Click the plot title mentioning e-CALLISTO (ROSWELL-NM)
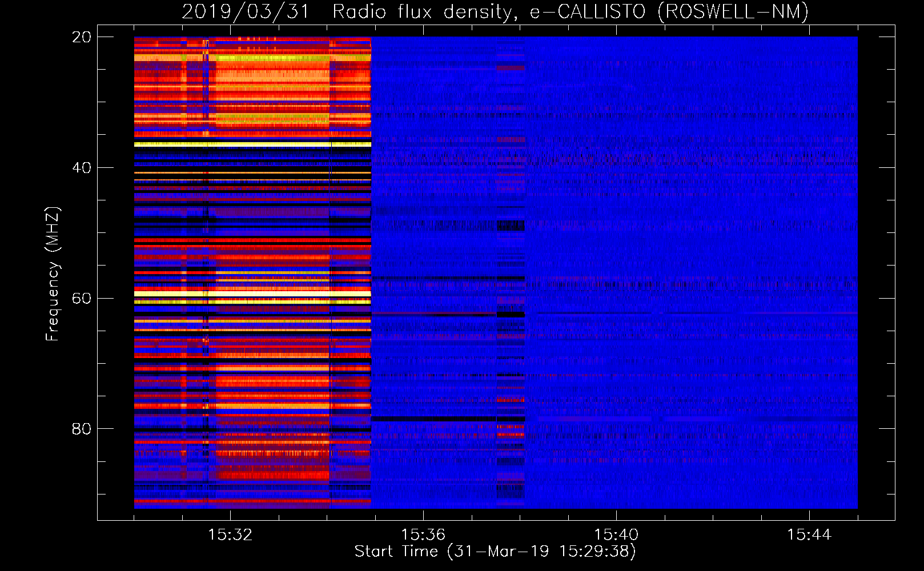This screenshot has height=571, width=924. (495, 11)
